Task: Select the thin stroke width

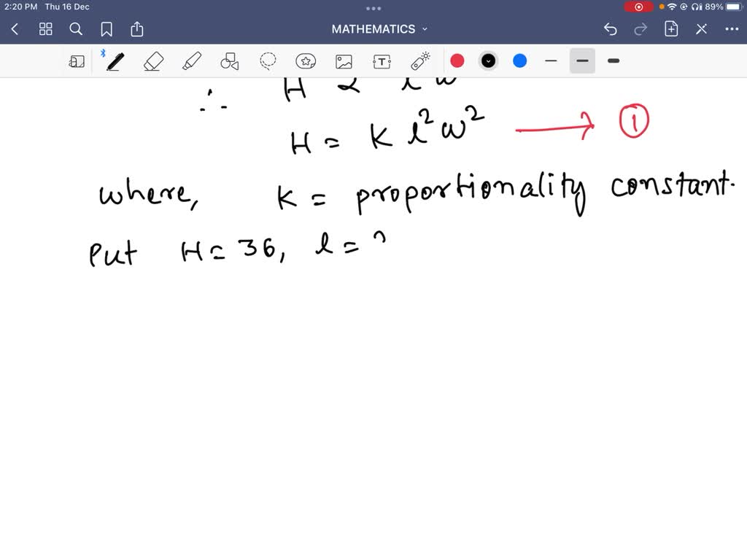Action: tap(551, 61)
